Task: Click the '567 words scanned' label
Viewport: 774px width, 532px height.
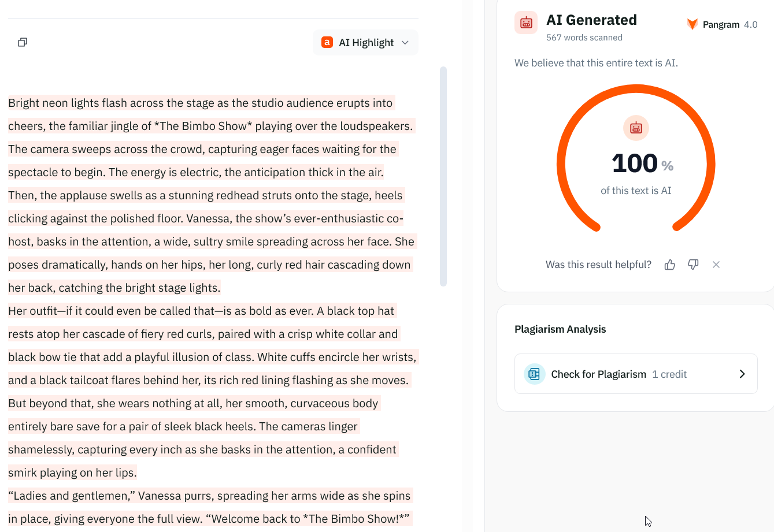Action: pos(584,38)
